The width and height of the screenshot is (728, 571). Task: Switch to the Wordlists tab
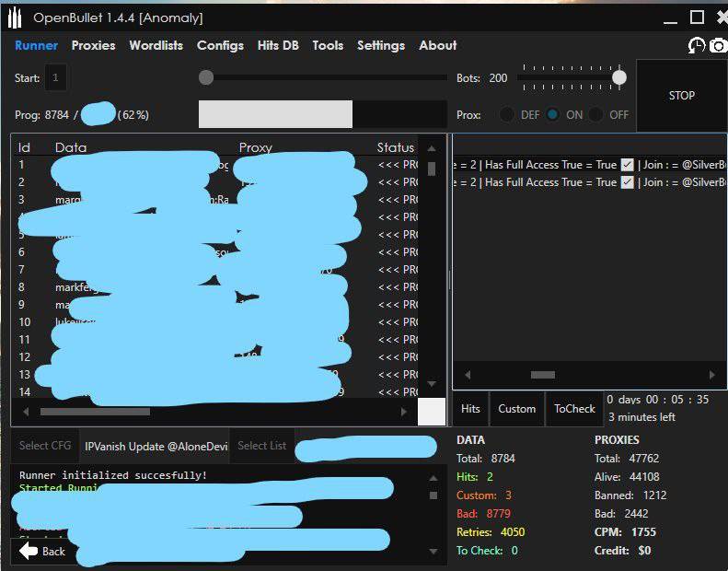pos(156,45)
